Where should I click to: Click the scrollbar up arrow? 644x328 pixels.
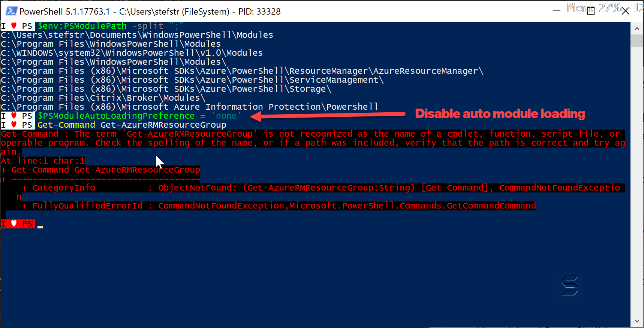tap(637, 28)
